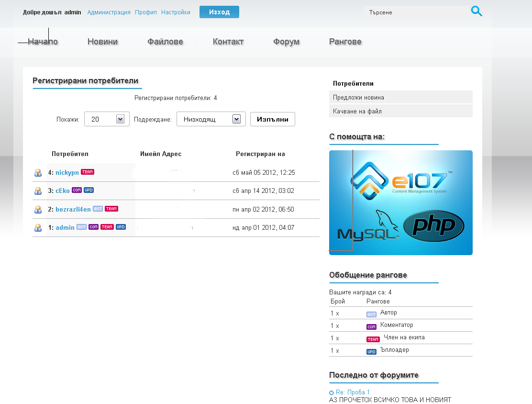Image resolution: width=532 pixels, height=404 pixels.
Task: Click the user icon next to nickypn
Action: point(38,173)
